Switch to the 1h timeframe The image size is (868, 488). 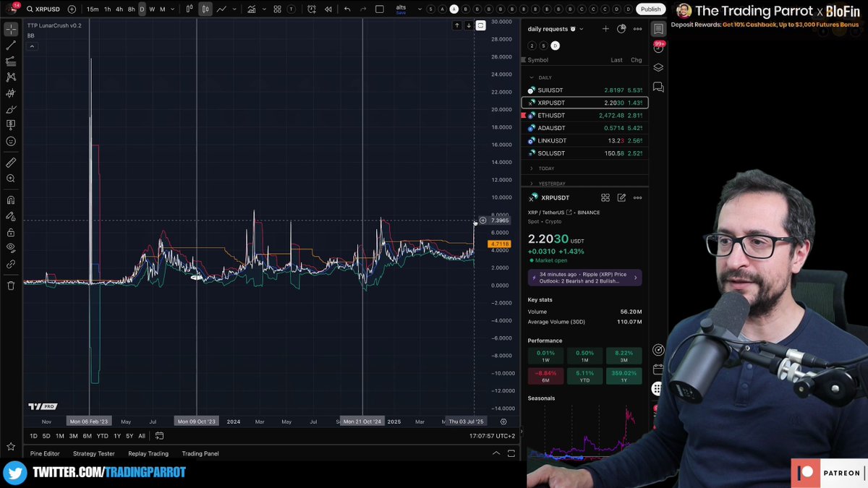(107, 9)
